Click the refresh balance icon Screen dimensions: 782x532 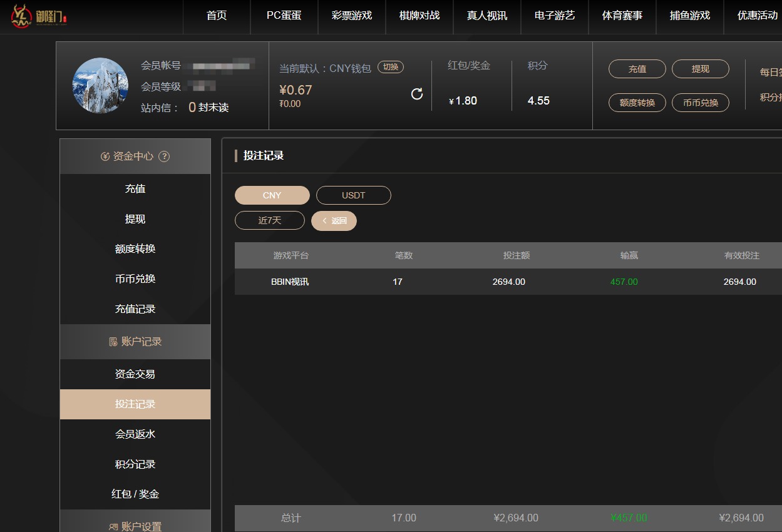click(417, 94)
